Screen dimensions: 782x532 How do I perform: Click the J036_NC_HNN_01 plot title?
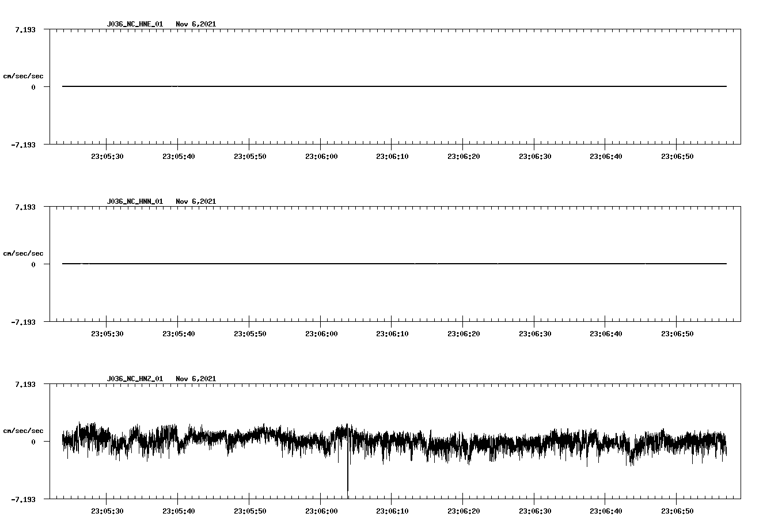(135, 202)
